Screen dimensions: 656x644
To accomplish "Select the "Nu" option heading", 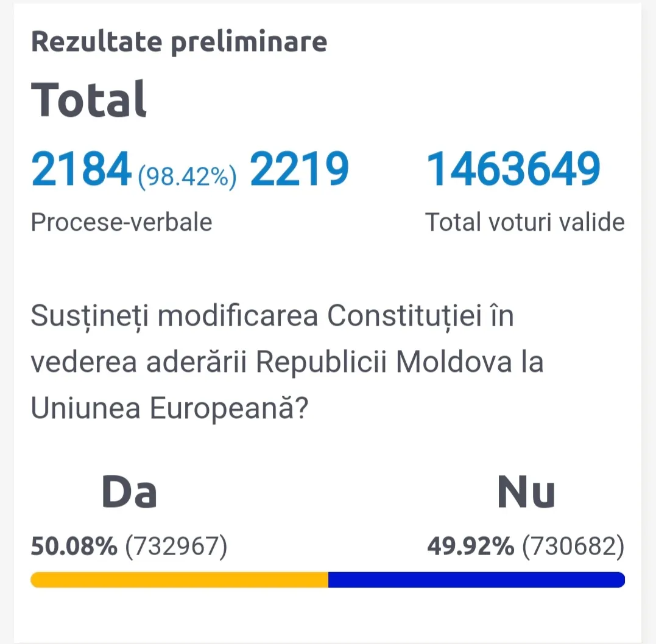I will click(x=526, y=491).
